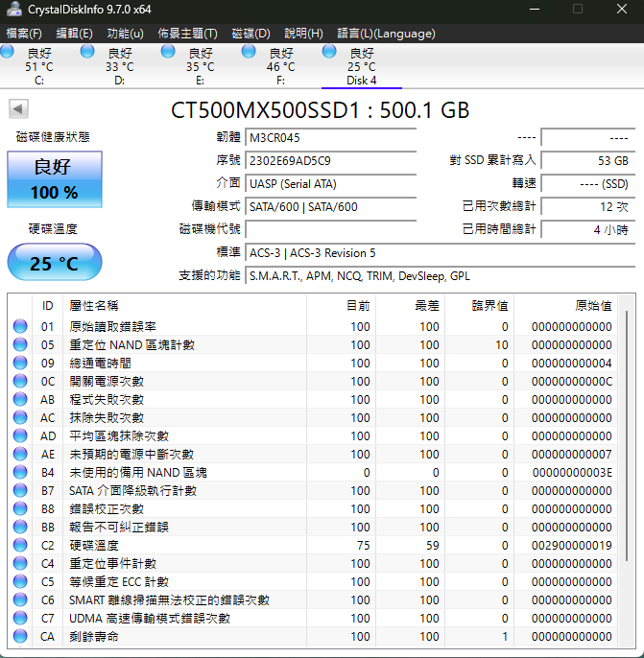Click the total host writes value 53 GB
Screen dimensions: 644x658
pyautogui.click(x=588, y=161)
